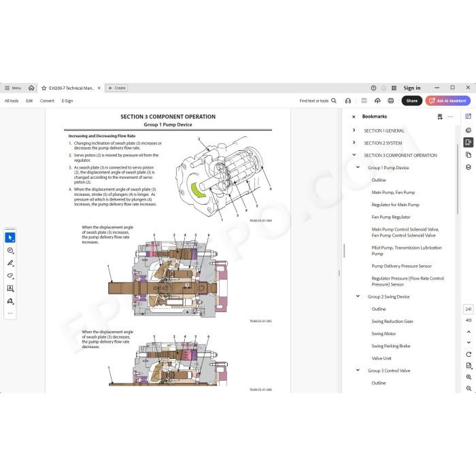Star the EX1200-7 Technical Manual tab
Screen dimensions: 476x476
pyautogui.click(x=44, y=88)
